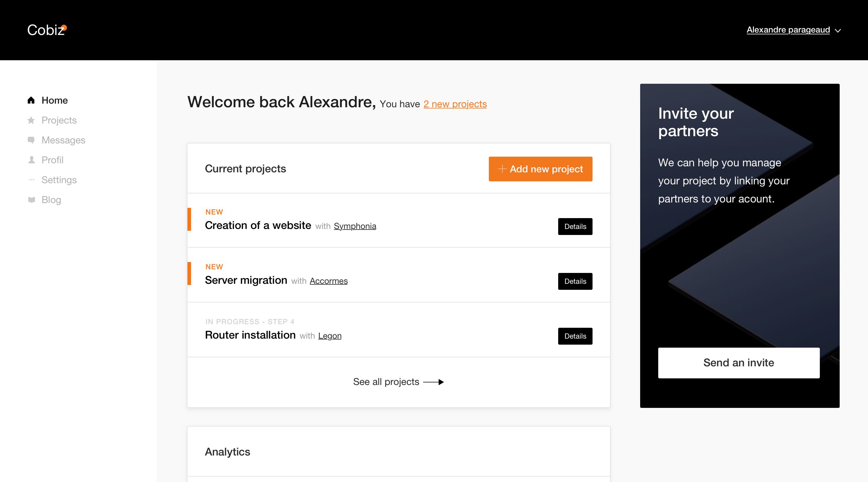Click the Send an invite button
Screen dimensions: 868x482
(x=739, y=363)
